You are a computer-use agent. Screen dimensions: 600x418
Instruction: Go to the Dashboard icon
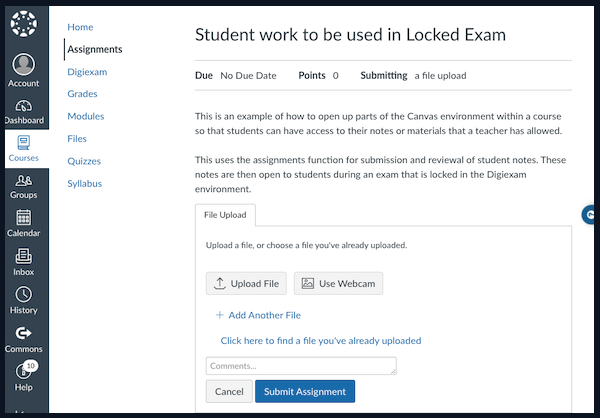point(24,106)
